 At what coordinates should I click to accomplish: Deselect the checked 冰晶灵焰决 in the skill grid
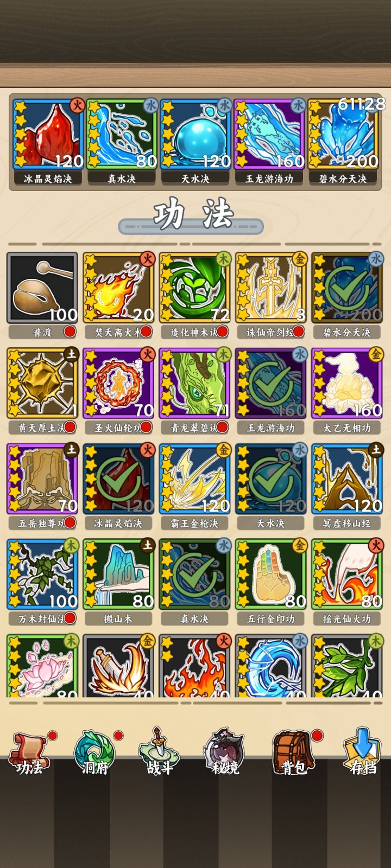coord(118,478)
